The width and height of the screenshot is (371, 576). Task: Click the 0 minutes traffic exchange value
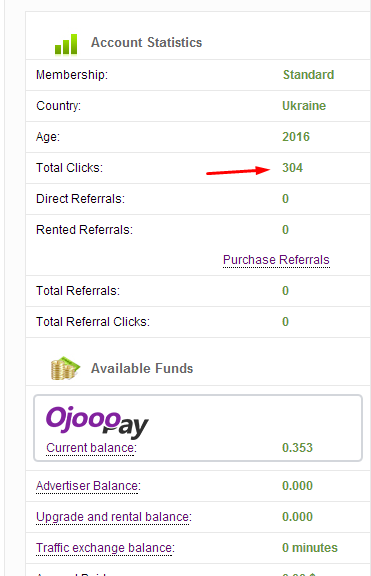point(310,548)
